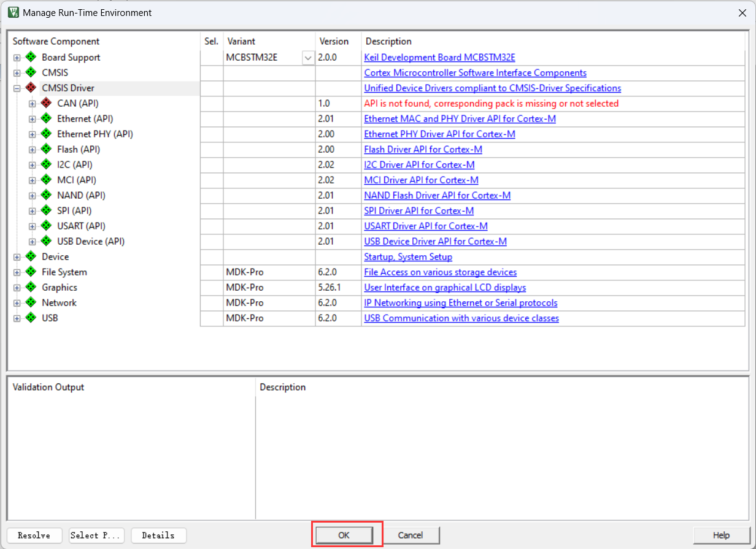Click version 5.26.1 in Graphics row
The width and height of the screenshot is (756, 549).
(330, 288)
